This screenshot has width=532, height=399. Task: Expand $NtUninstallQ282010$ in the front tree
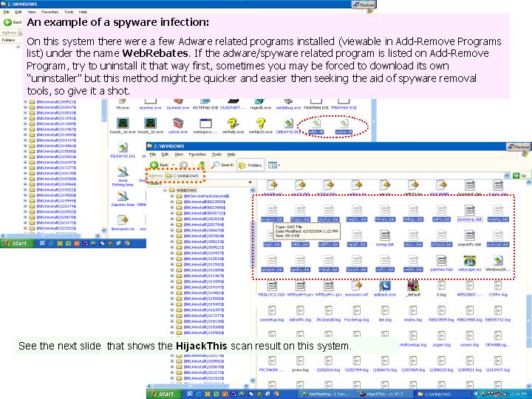point(172,219)
